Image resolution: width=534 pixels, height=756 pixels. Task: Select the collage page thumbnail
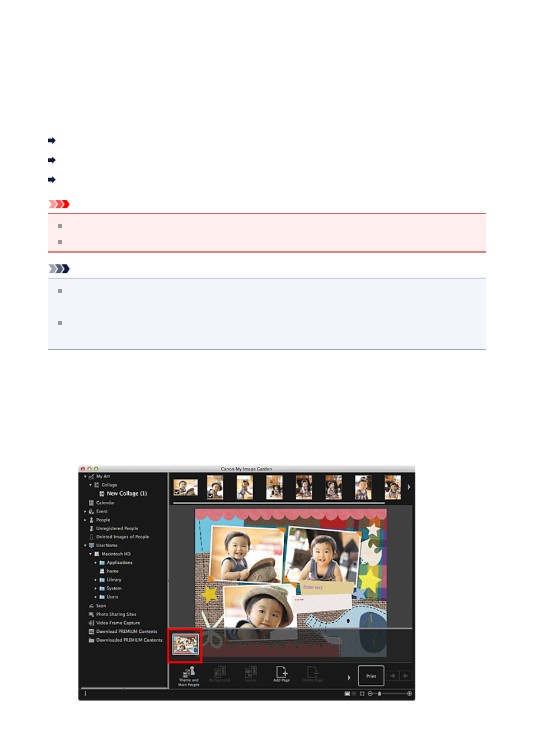coord(185,645)
